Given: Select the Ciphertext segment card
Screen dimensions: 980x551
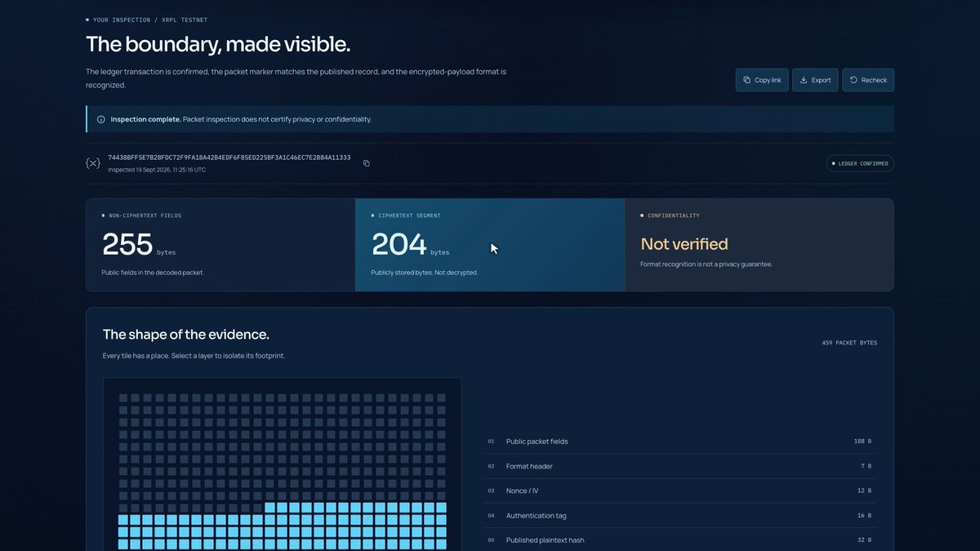Looking at the screenshot, I should (490, 245).
